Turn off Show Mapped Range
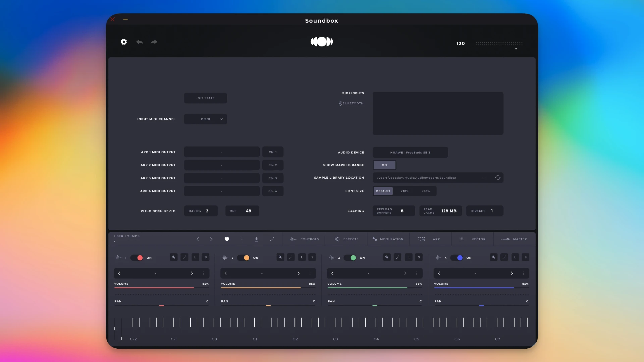This screenshot has height=362, width=644. tap(384, 165)
